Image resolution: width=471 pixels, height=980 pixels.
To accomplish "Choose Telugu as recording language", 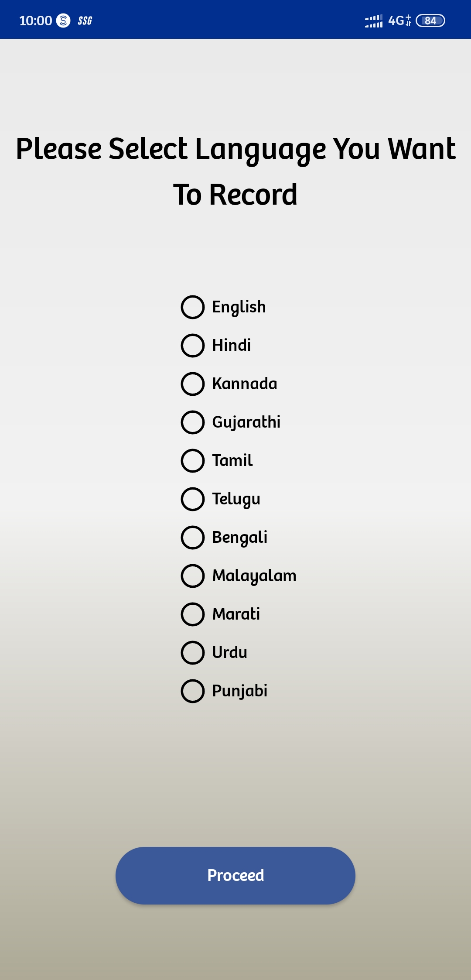I will [x=193, y=499].
